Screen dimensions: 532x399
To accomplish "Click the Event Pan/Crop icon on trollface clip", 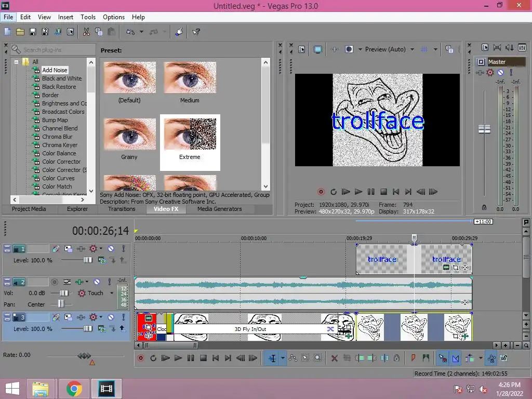I will (456, 268).
